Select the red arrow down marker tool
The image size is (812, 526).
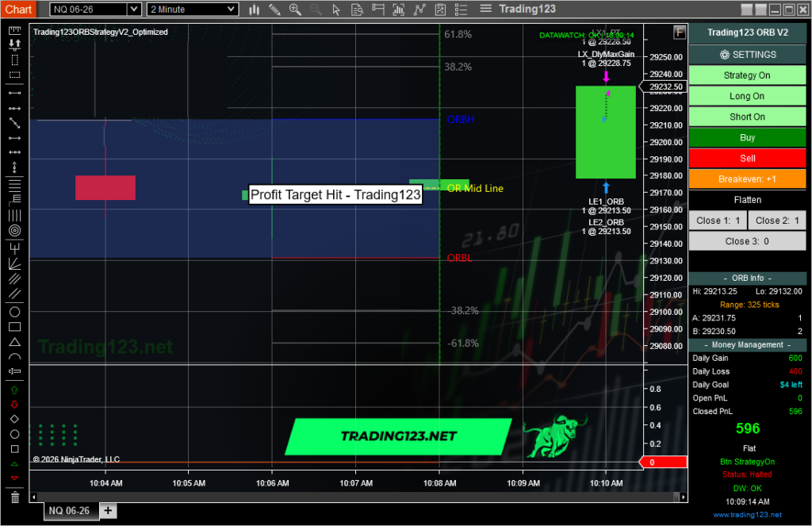[x=14, y=405]
